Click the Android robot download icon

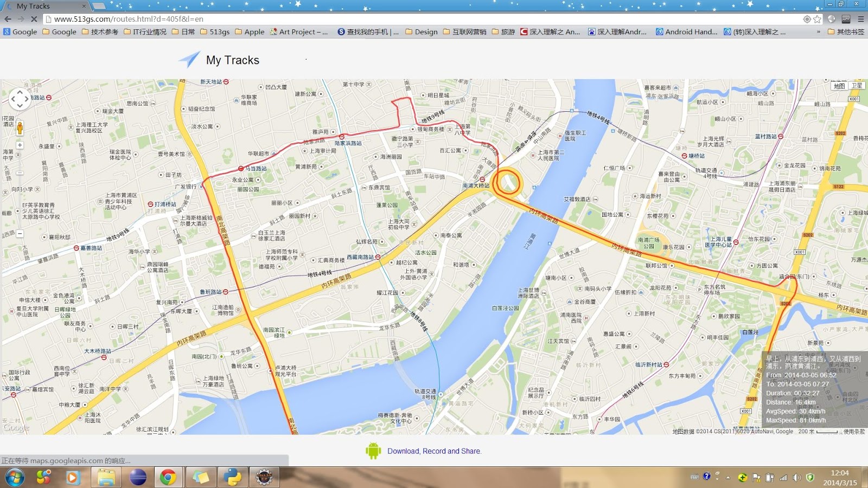(373, 451)
